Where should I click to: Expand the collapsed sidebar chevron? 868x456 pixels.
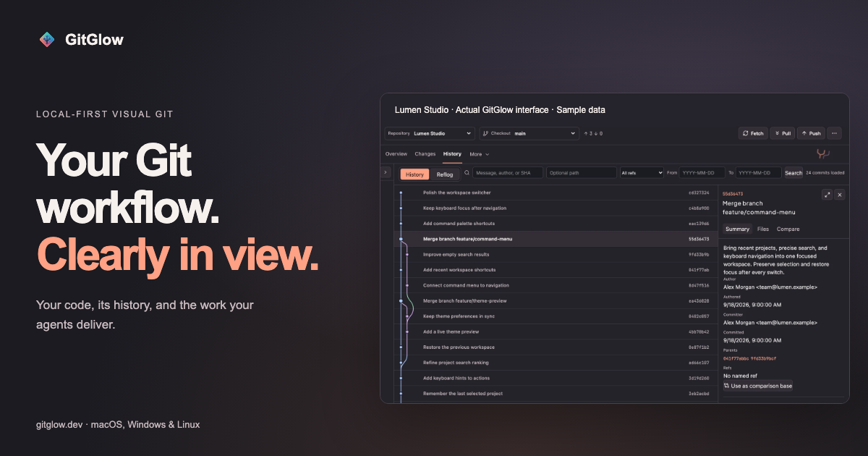coord(386,173)
